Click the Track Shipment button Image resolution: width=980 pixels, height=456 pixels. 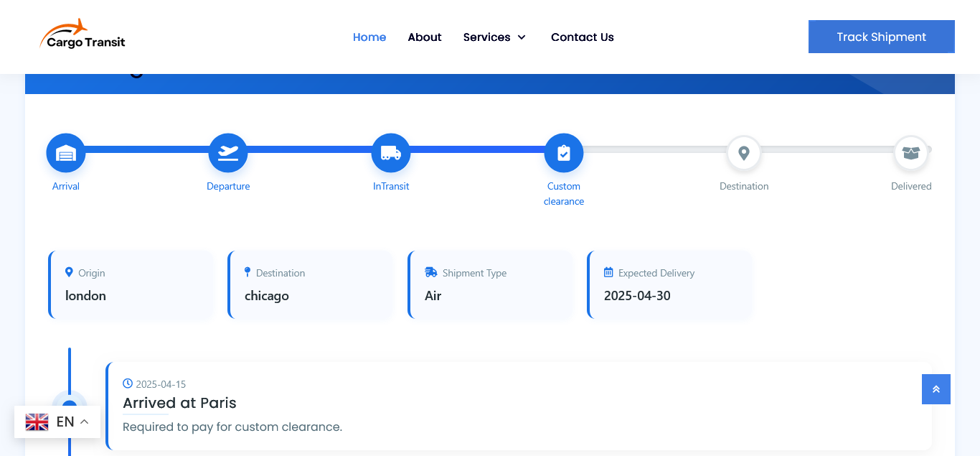tap(882, 37)
